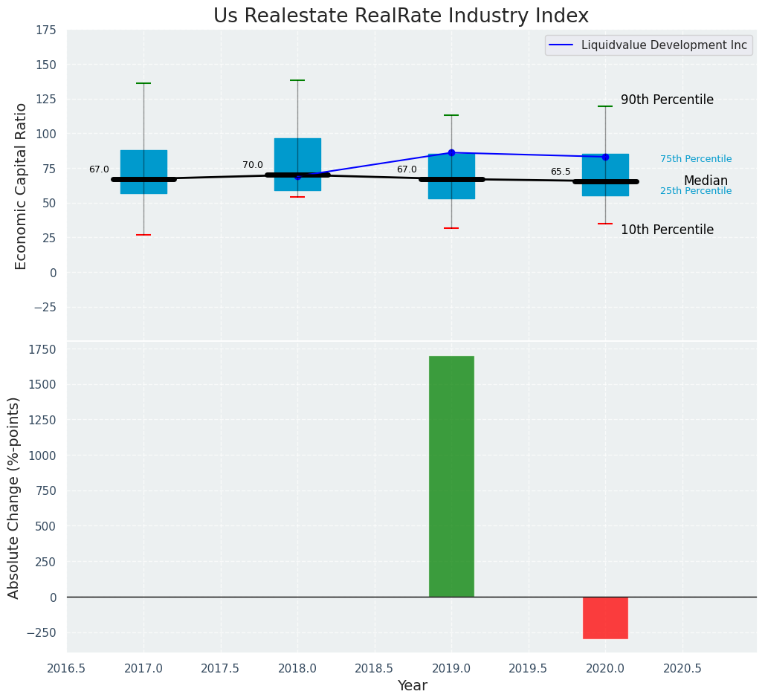Click the 2018.0 x-axis tick label
765x700 pixels.
tap(297, 668)
